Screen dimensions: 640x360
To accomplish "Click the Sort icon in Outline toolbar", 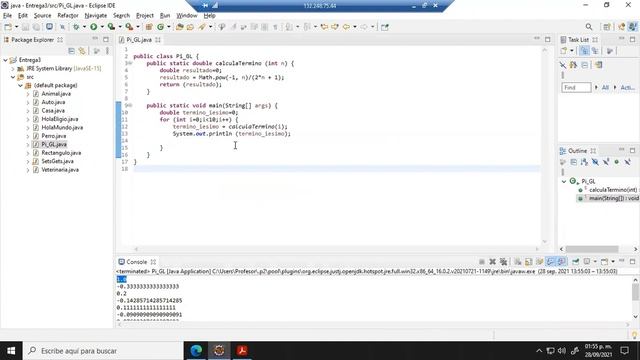I will [x=584, y=162].
